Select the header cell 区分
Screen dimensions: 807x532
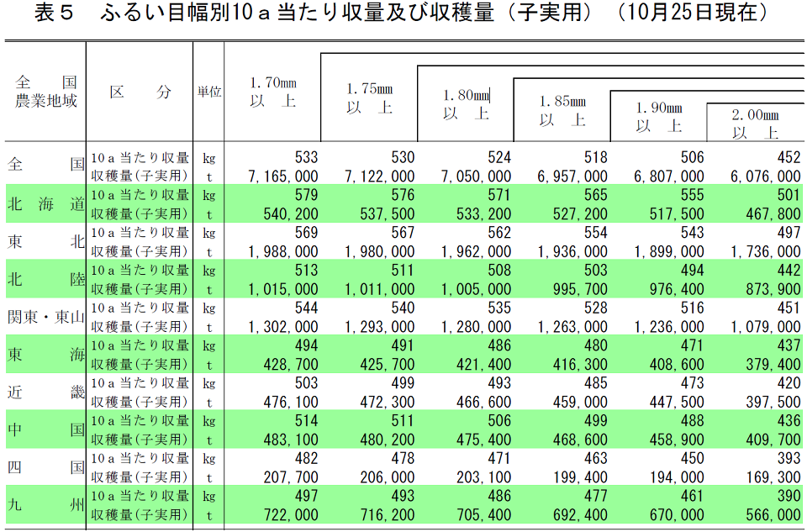[140, 92]
